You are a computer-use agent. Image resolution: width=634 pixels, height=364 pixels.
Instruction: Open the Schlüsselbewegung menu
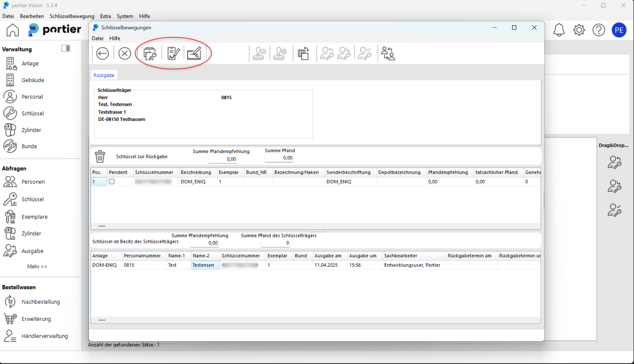click(x=72, y=16)
